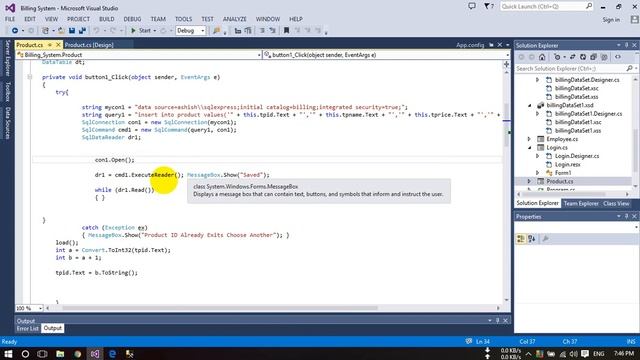The height and width of the screenshot is (360, 640).
Task: Toggle auto-hide pin on Solution Explorer
Action: tap(627, 45)
